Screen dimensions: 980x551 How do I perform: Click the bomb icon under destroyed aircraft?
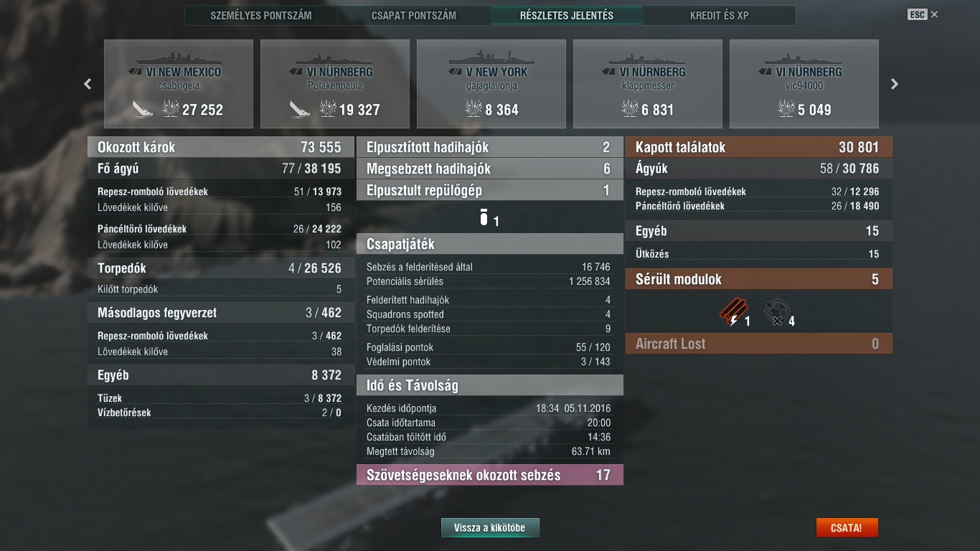(484, 217)
